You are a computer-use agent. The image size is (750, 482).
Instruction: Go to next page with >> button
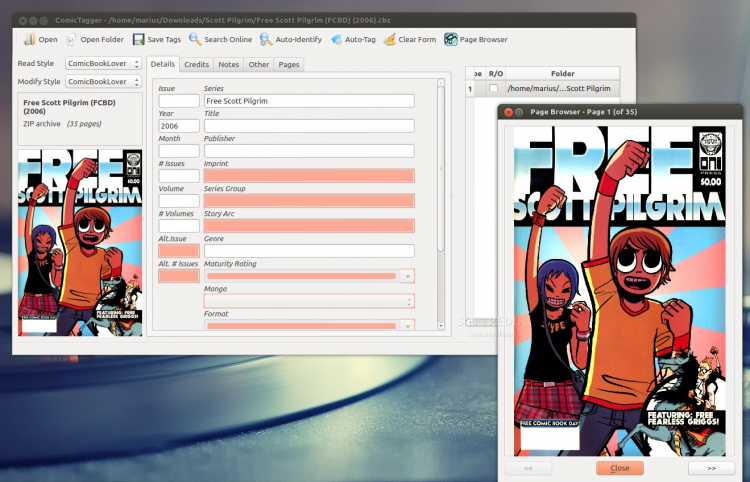pyautogui.click(x=711, y=468)
